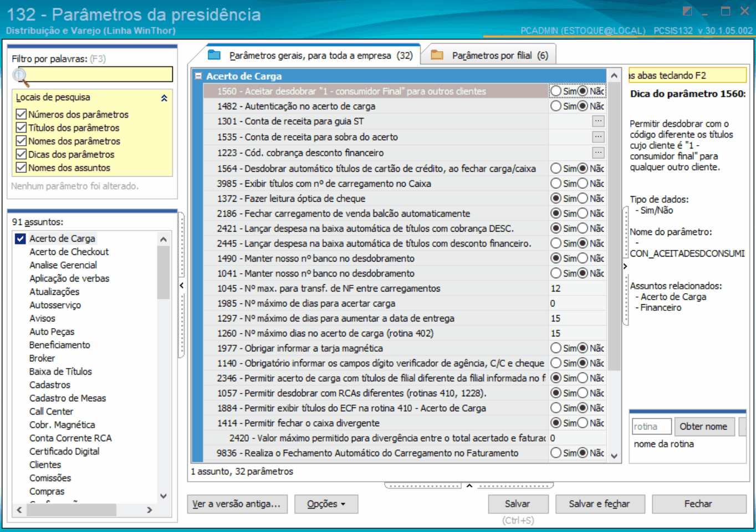Click the 'rotina' input field
Image resolution: width=756 pixels, height=532 pixels.
652,426
